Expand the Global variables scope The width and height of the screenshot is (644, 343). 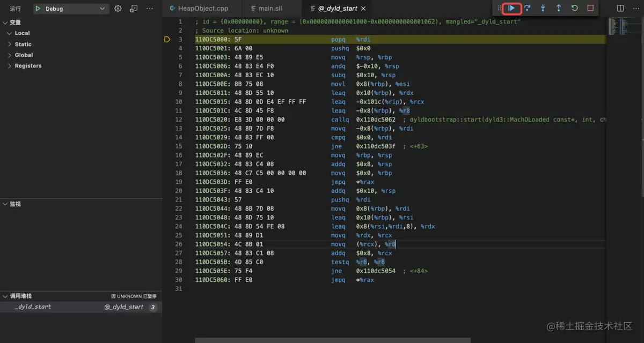pyautogui.click(x=10, y=55)
